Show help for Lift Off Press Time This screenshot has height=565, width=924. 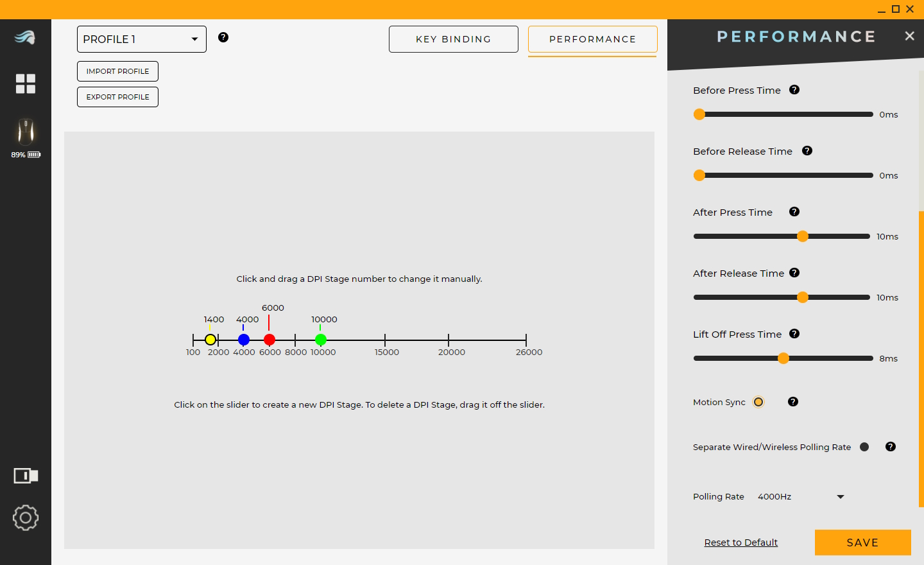coord(794,334)
